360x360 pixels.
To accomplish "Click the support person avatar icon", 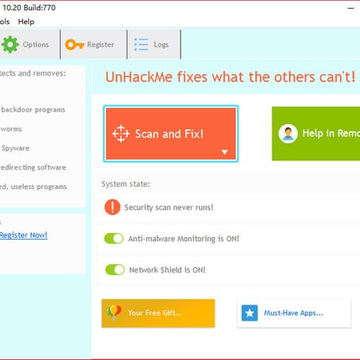I will click(288, 134).
